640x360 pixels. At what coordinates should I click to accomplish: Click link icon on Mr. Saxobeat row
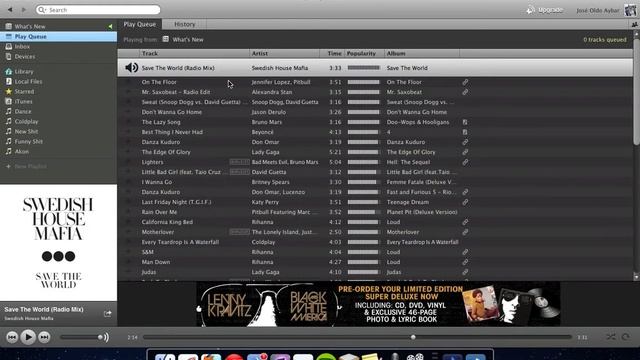tap(465, 92)
